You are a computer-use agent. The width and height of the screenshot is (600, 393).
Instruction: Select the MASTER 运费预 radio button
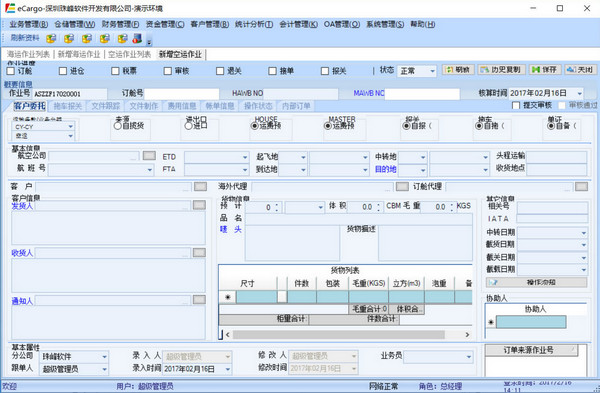click(328, 126)
